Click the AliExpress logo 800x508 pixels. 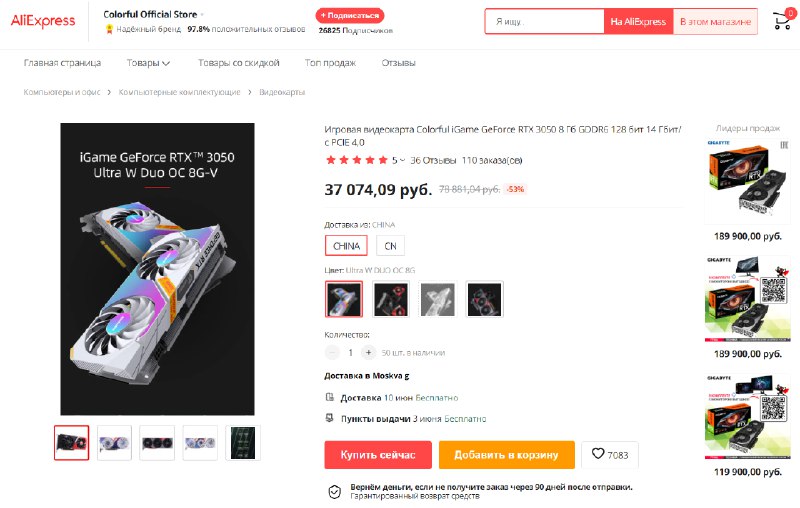[x=43, y=21]
